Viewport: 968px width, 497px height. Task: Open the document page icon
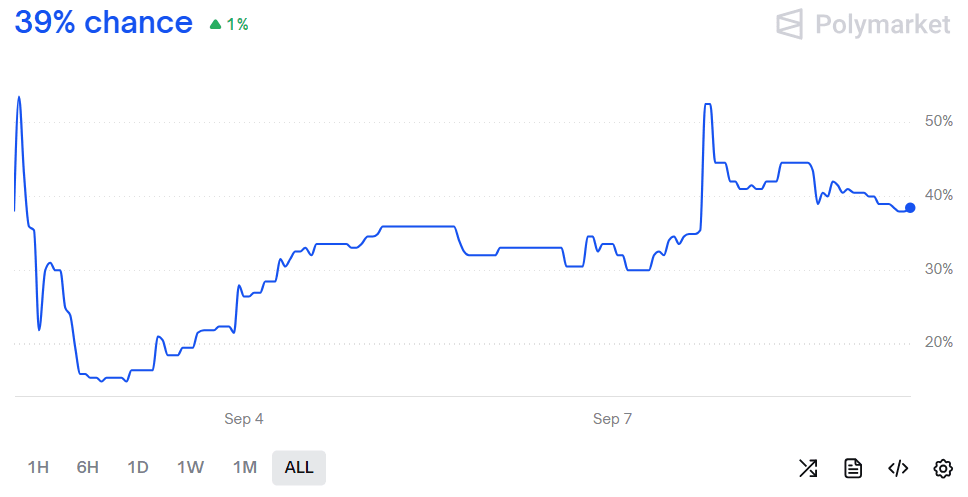pos(853,468)
